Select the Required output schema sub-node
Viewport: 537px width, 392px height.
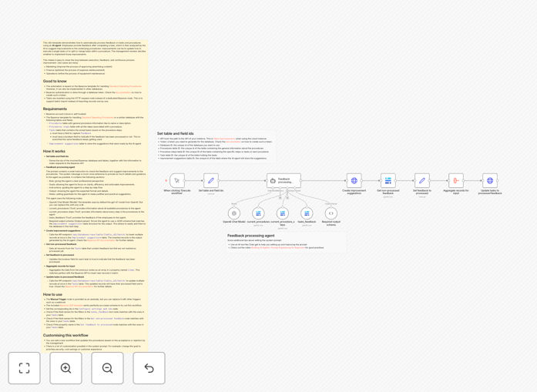point(331,213)
